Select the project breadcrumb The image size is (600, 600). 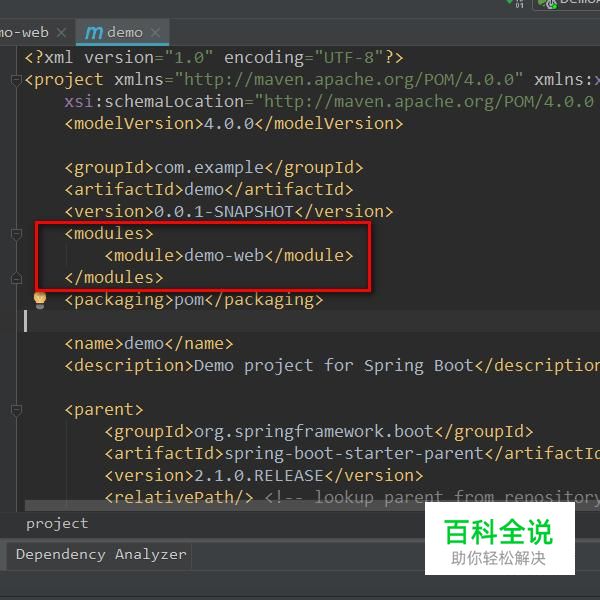(57, 523)
